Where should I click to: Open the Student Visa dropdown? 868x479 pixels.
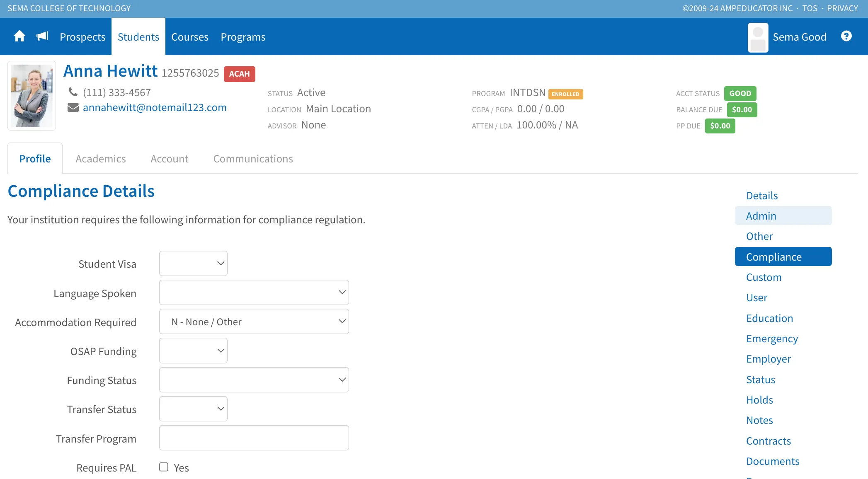[x=193, y=264]
